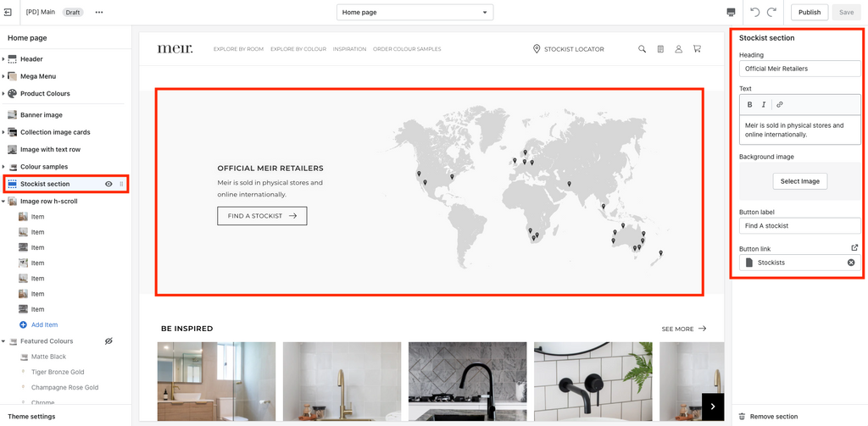The height and width of the screenshot is (426, 868).
Task: Open the Home page template dropdown
Action: coord(415,12)
